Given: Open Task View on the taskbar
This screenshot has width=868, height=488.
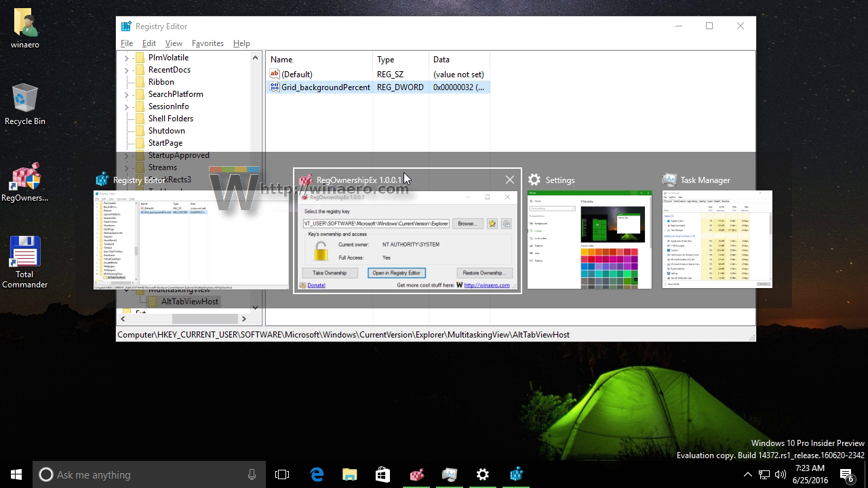Looking at the screenshot, I should [282, 474].
